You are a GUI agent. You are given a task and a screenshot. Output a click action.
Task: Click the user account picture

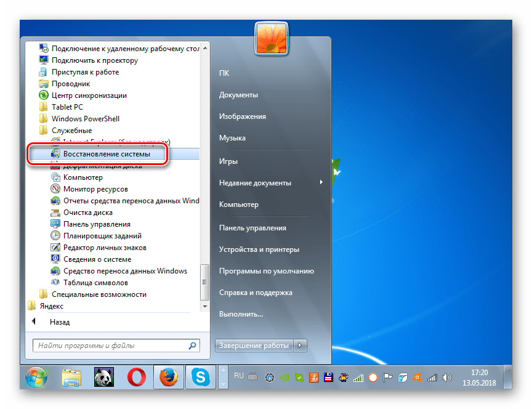271,38
